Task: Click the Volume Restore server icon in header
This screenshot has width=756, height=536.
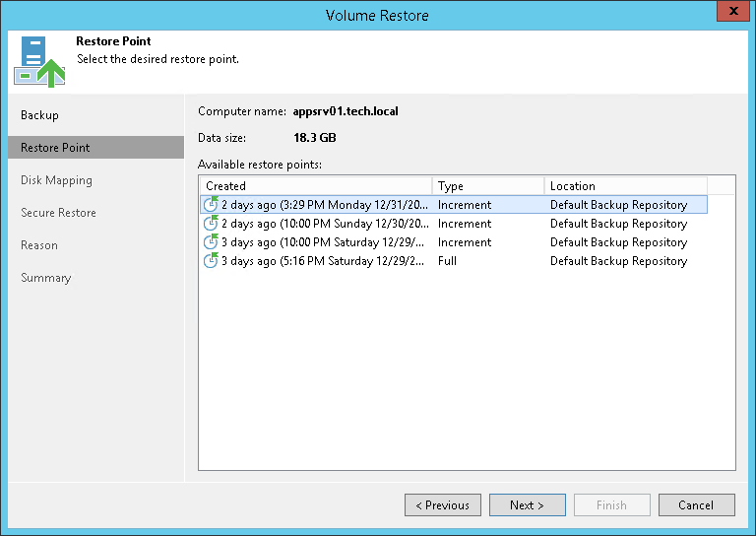Action: click(x=39, y=61)
